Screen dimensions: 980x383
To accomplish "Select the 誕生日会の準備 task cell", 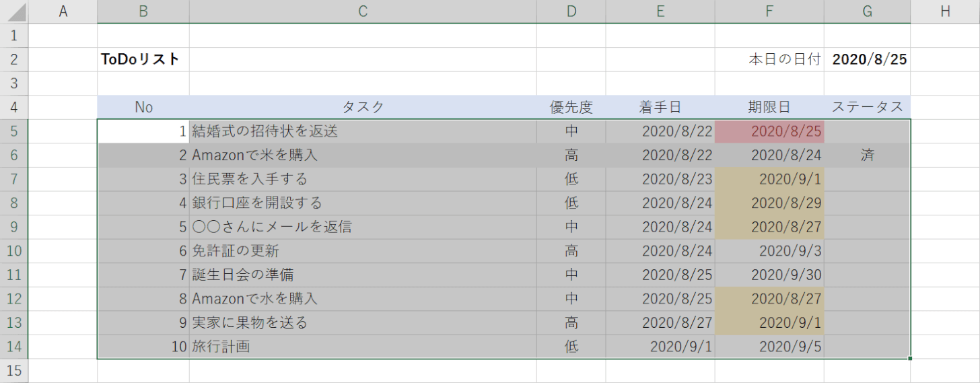I will (363, 275).
